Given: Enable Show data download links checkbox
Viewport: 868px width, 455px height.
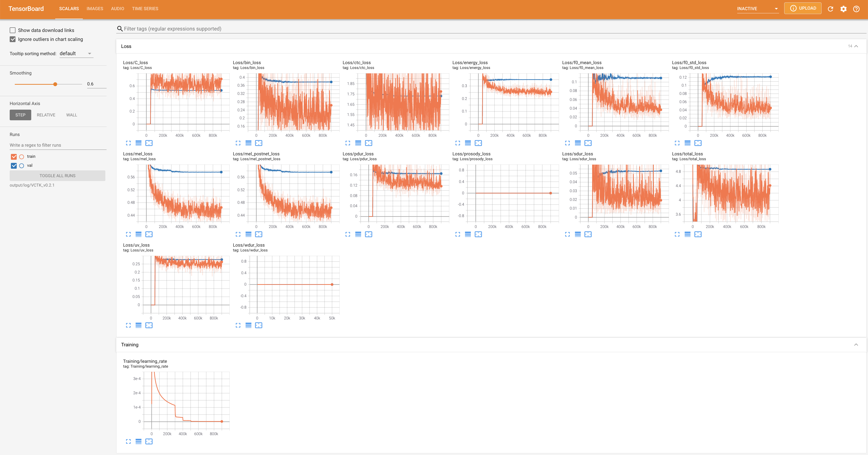Looking at the screenshot, I should coord(13,30).
